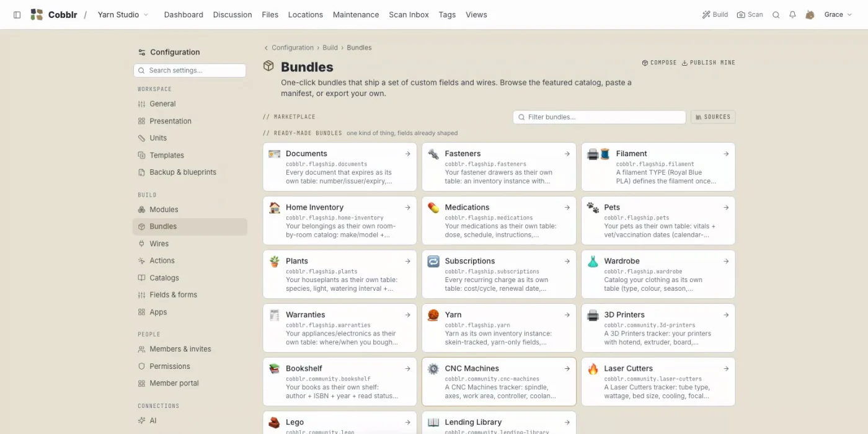
Task: Open Filament bundle via its arrow
Action: coord(726,154)
